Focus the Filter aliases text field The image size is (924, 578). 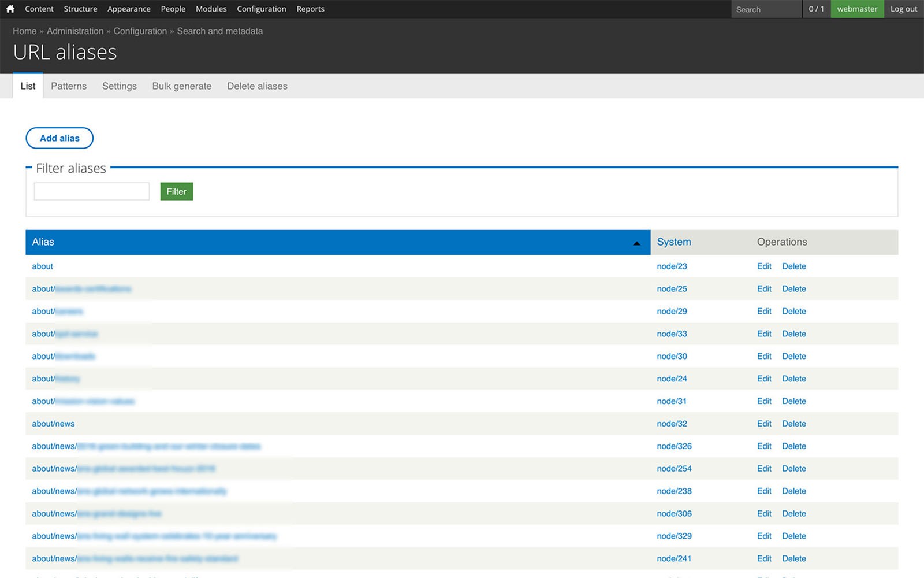(x=92, y=191)
